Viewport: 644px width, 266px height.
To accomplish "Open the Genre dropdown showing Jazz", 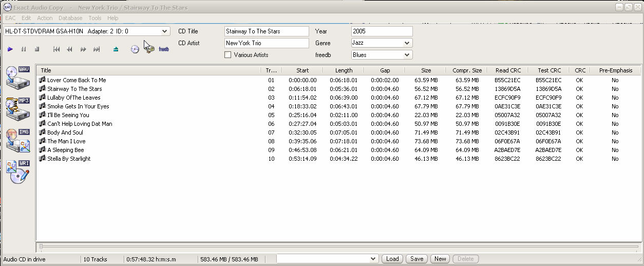I will point(408,43).
